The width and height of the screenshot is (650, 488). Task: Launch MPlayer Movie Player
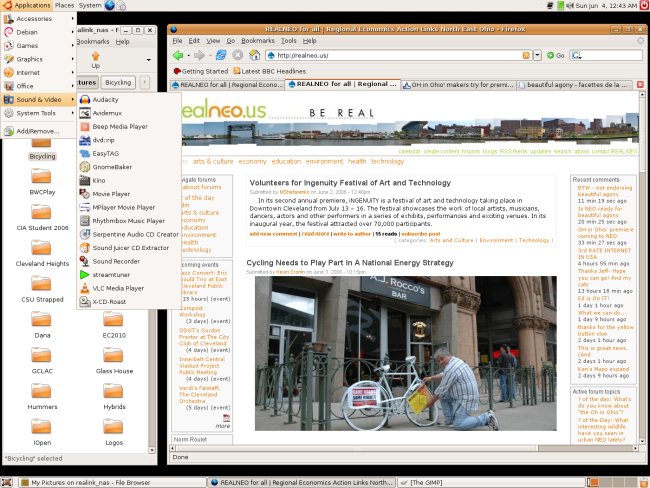129,207
